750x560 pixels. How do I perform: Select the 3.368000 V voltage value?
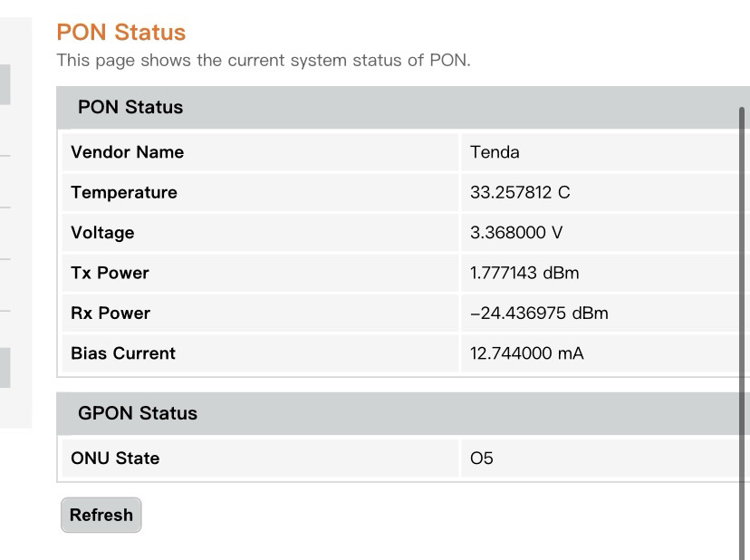coord(516,233)
